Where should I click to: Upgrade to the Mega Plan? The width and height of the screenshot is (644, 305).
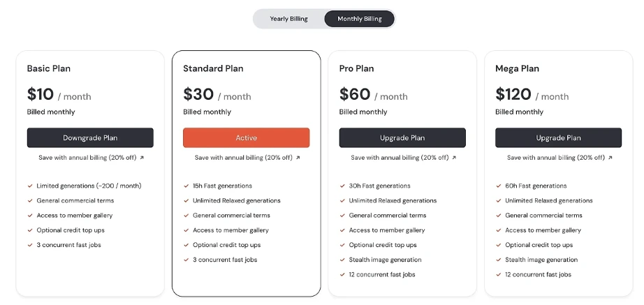point(558,137)
